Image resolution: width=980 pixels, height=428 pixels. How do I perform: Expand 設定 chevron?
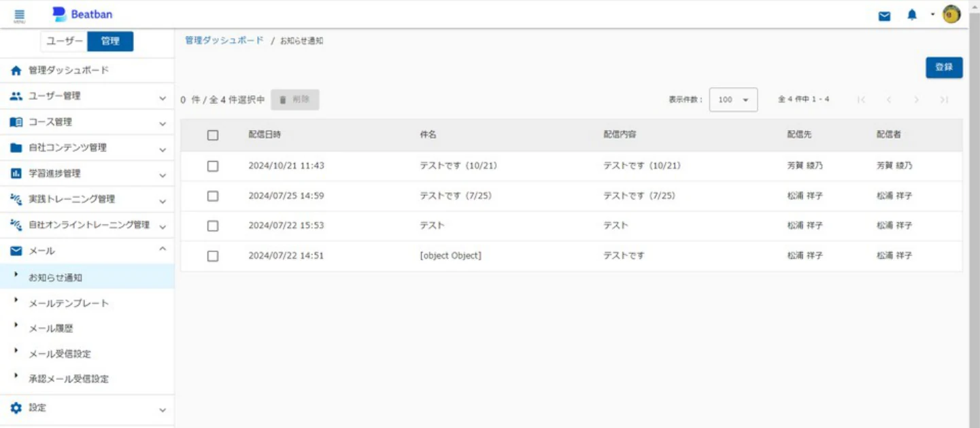[163, 410]
